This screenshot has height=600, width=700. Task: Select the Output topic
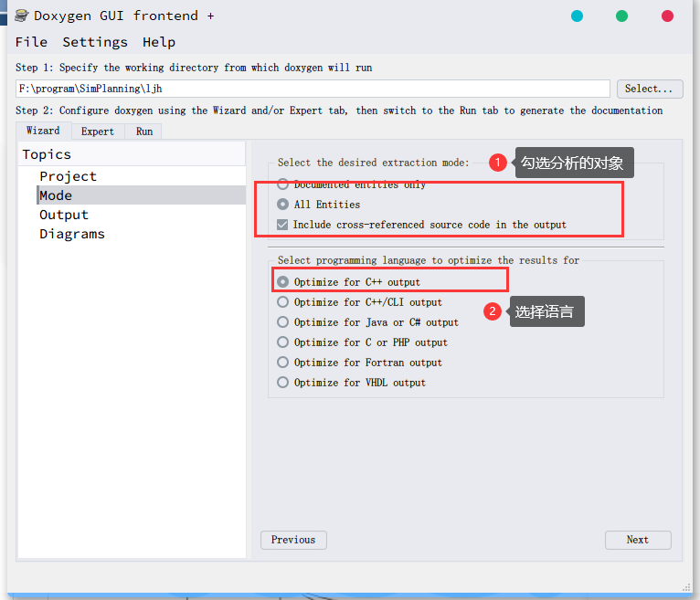[64, 215]
